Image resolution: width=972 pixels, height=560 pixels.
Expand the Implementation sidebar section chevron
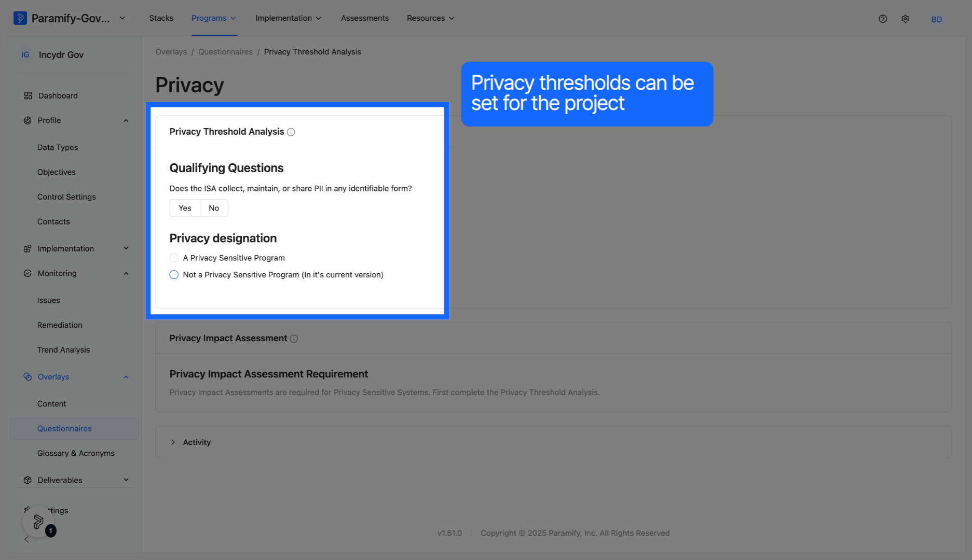(x=126, y=248)
